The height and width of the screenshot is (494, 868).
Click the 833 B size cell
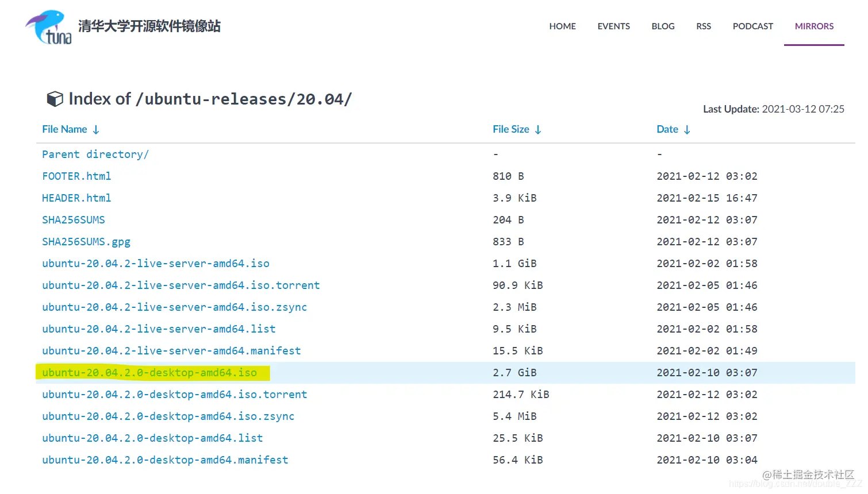coord(508,241)
